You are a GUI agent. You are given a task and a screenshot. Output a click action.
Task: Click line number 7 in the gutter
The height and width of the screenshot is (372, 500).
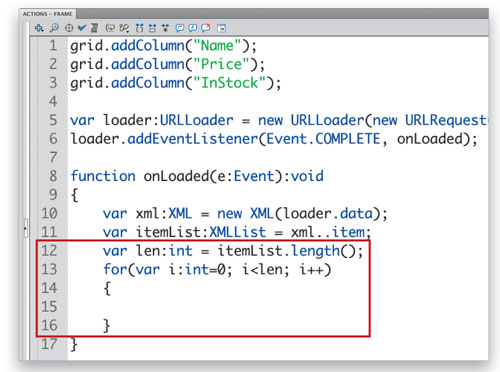[x=53, y=157]
